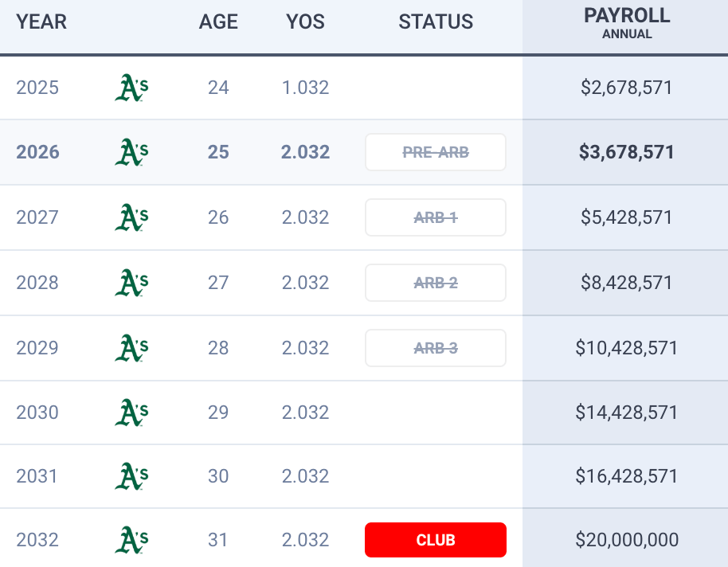Click the YEAR column header
This screenshot has height=567, width=728.
click(x=41, y=22)
